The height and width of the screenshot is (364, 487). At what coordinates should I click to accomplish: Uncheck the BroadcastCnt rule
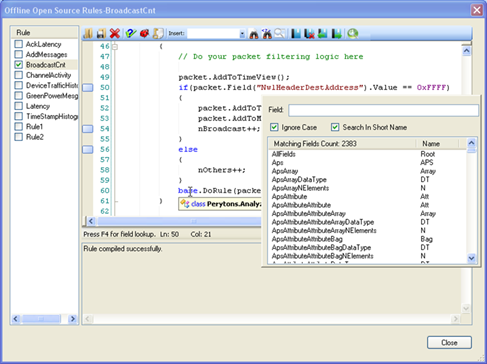19,65
